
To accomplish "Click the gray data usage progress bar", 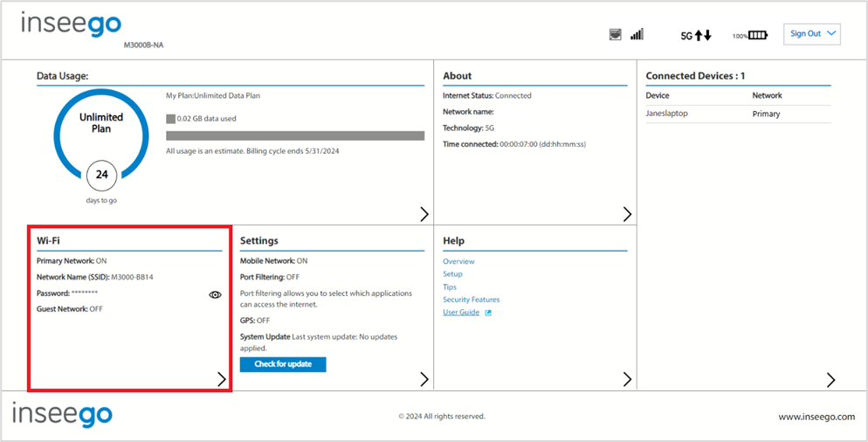I will [x=295, y=135].
